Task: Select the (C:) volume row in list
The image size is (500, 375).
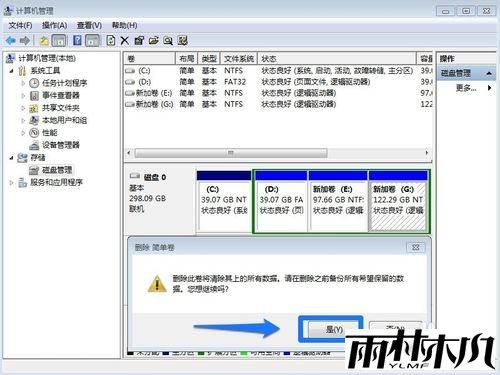Action: click(278, 71)
